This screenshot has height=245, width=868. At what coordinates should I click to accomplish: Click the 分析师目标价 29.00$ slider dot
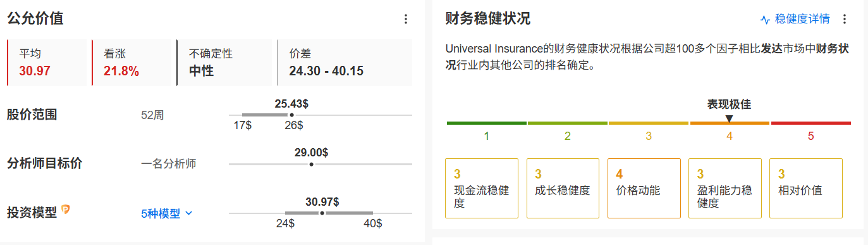tap(311, 164)
